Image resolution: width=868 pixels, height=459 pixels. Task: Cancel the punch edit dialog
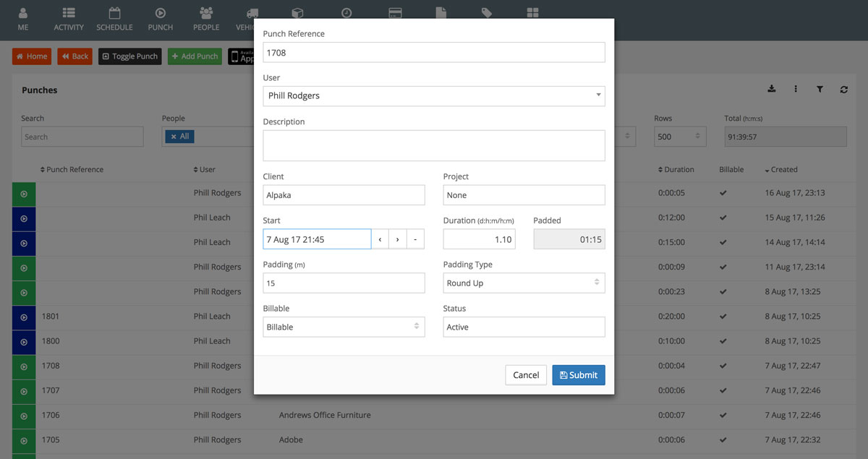[526, 375]
